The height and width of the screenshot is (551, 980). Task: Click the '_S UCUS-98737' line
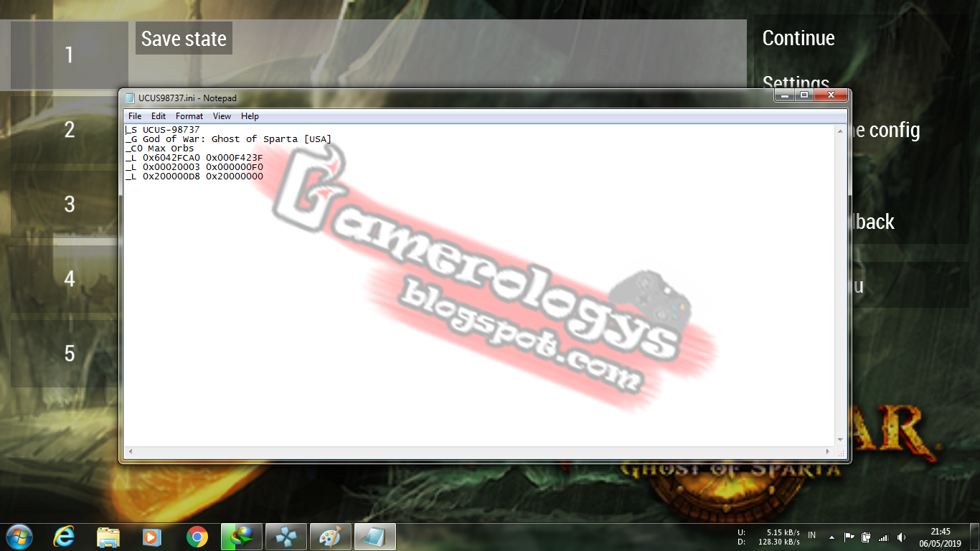tap(162, 130)
